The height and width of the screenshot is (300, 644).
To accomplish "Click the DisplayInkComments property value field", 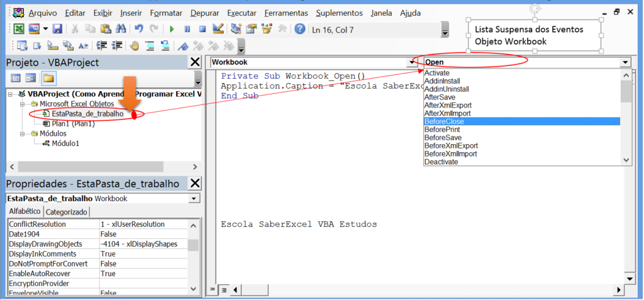I will [x=143, y=254].
